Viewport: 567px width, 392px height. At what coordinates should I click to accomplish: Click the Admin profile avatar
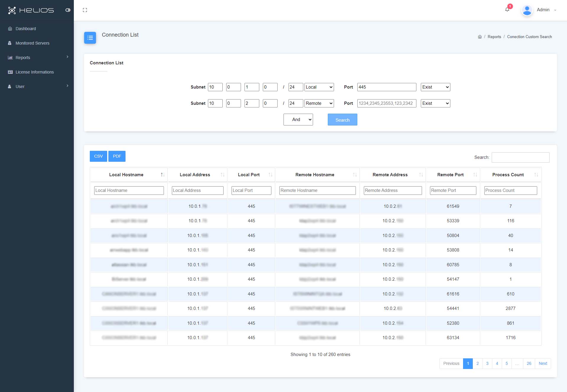(x=527, y=10)
